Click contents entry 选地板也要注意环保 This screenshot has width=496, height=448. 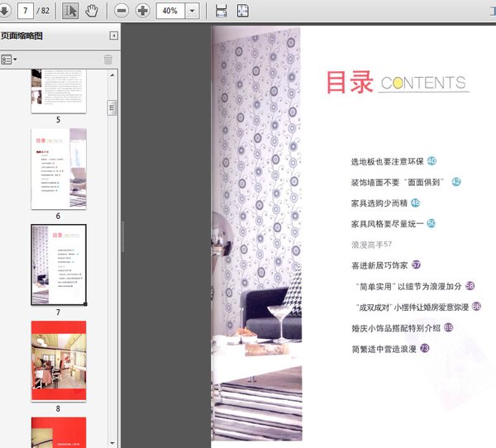click(387, 162)
